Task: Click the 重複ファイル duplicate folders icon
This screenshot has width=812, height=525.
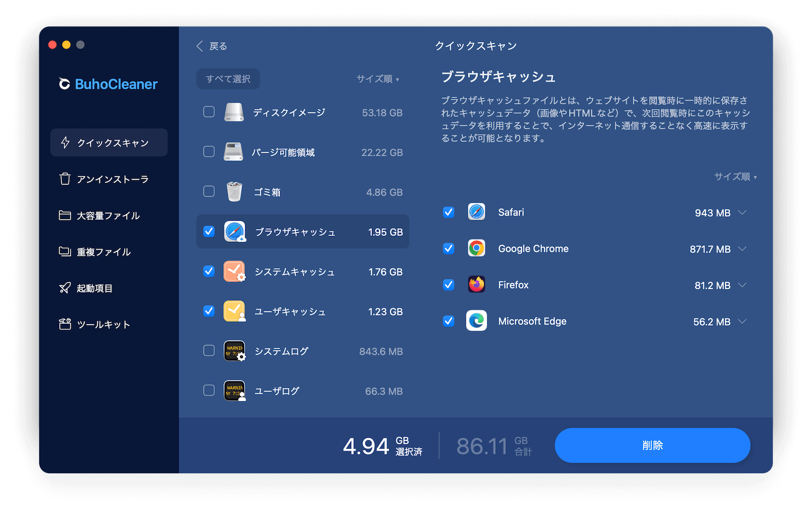Action: point(65,252)
